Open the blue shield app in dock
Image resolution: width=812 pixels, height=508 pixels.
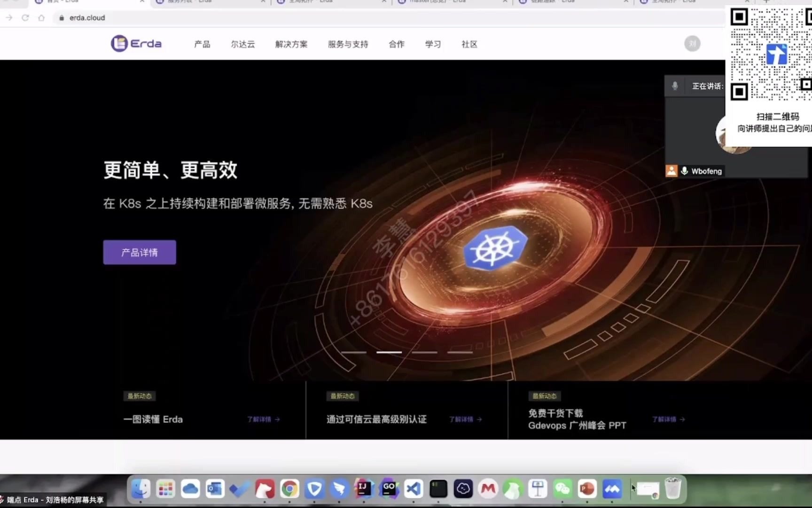(314, 489)
